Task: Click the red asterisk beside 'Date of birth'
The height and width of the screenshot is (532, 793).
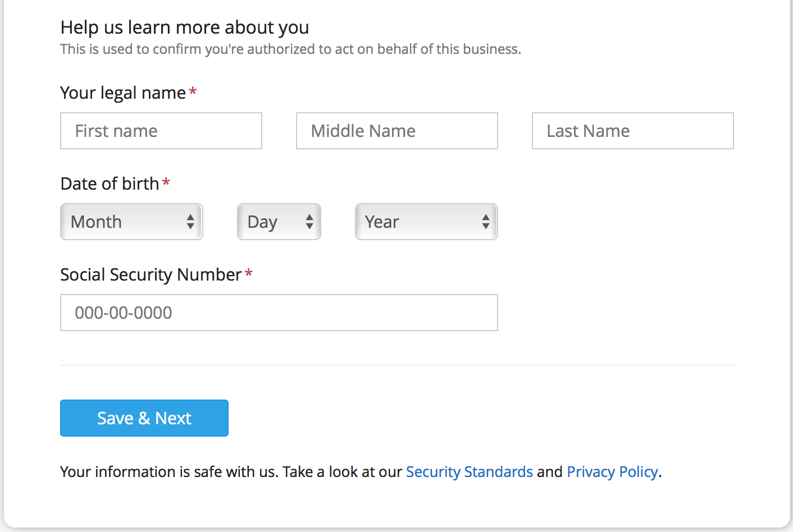Action: click(x=166, y=182)
